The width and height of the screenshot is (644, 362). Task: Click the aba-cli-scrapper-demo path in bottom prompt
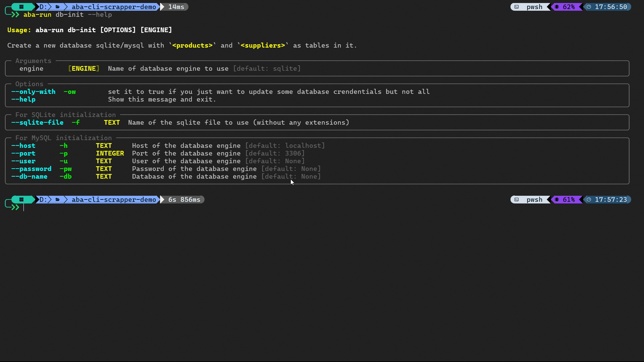click(114, 199)
